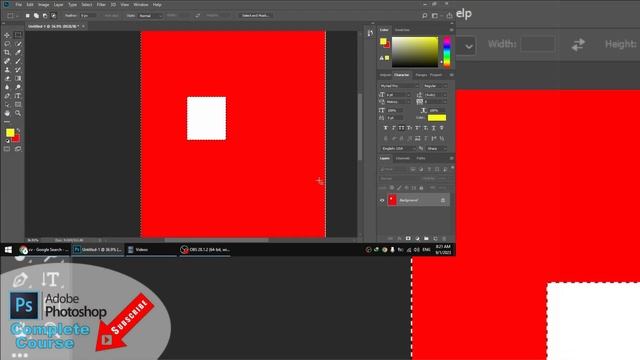Click the rainbow hue slider in Color panel
This screenshot has height=360, width=640.
[x=447, y=52]
